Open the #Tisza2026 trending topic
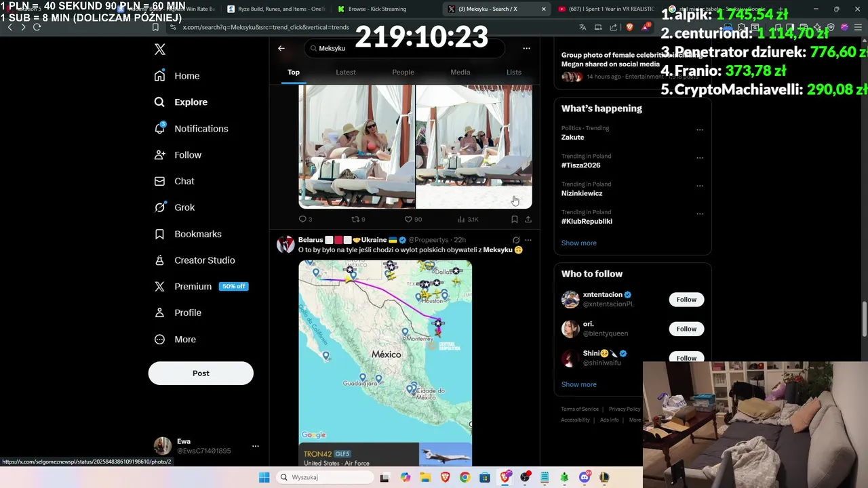Viewport: 868px width, 488px height. coord(580,165)
